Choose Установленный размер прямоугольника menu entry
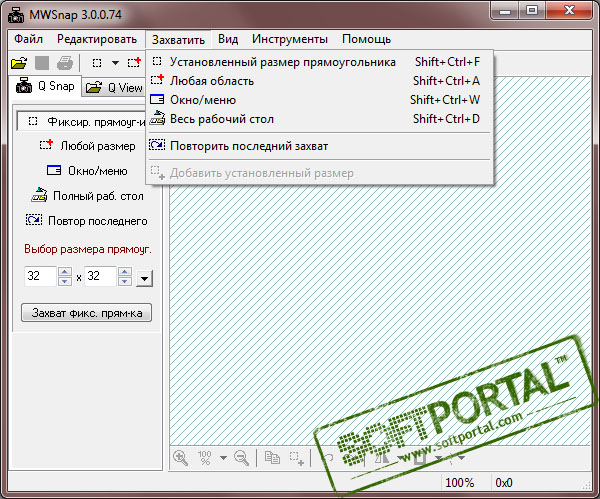Image resolution: width=600 pixels, height=499 pixels. click(320, 62)
